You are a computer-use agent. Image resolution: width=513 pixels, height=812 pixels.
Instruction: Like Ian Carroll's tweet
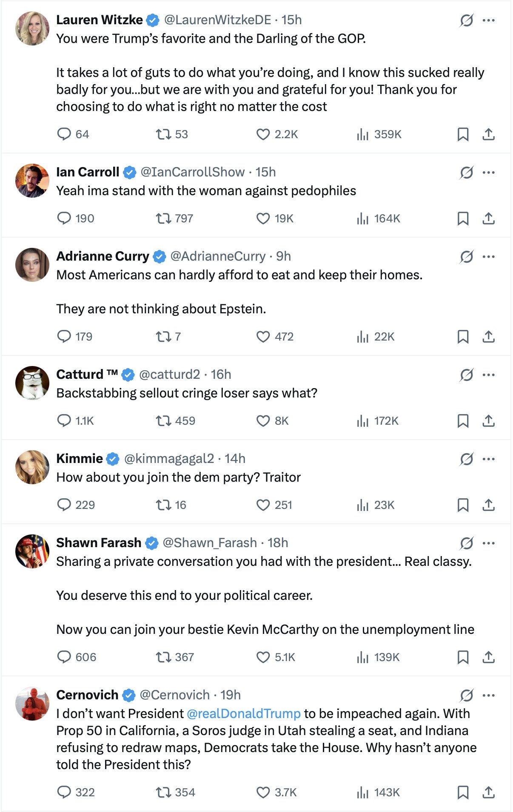click(263, 219)
